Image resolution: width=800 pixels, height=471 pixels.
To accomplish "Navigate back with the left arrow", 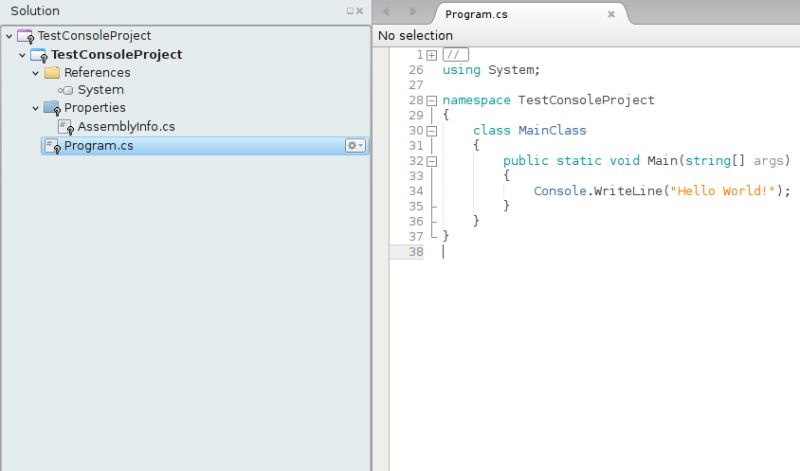I will click(386, 11).
